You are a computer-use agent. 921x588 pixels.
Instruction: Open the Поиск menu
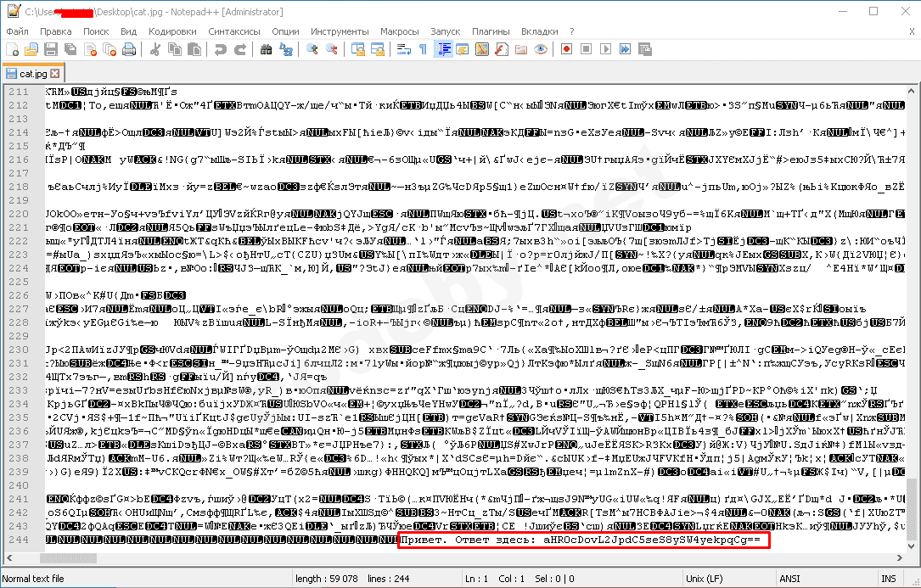[96, 31]
